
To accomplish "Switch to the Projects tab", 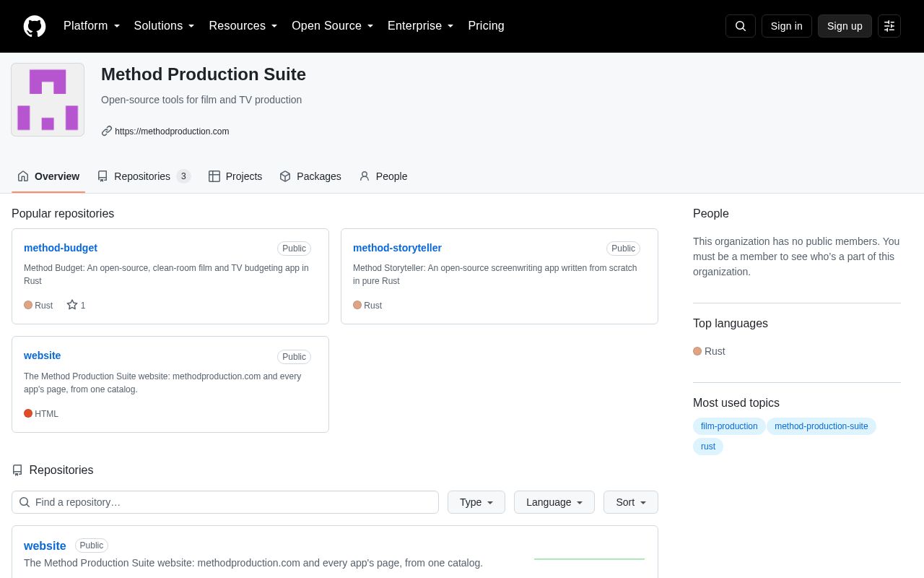I will click(x=235, y=176).
